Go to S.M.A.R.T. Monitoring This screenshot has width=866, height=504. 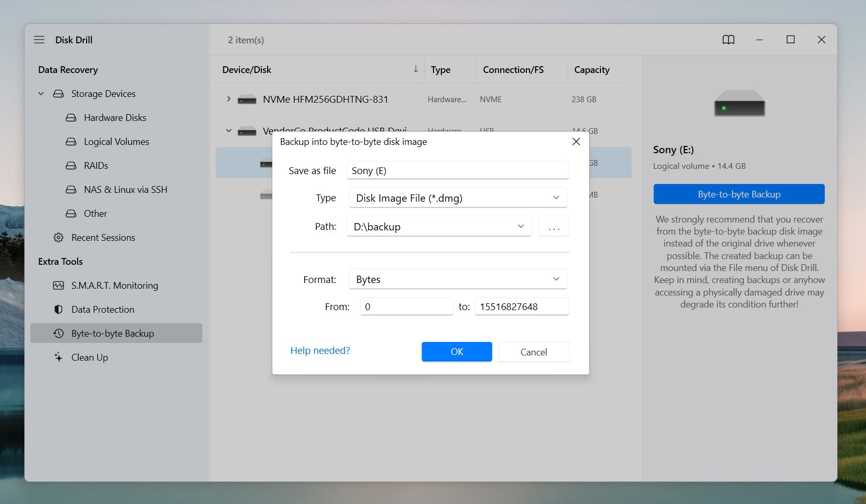coord(115,286)
